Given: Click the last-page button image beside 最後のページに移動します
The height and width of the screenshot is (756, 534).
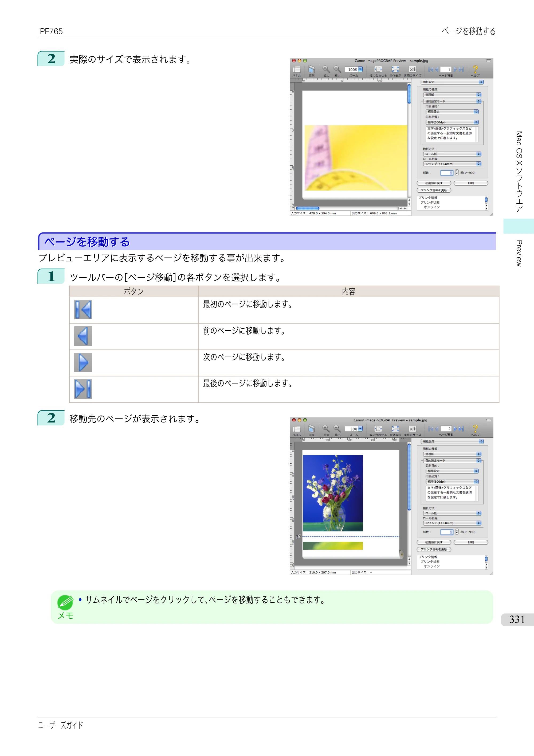Looking at the screenshot, I should click(x=83, y=389).
